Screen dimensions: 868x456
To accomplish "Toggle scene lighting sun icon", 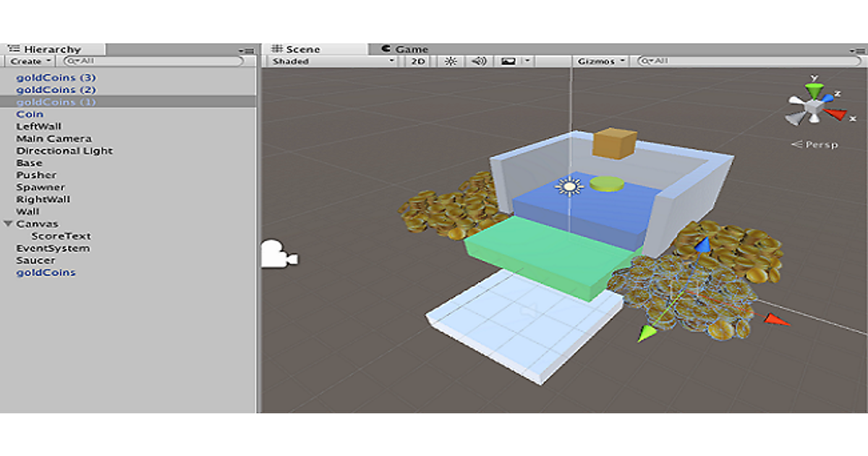I will point(451,62).
